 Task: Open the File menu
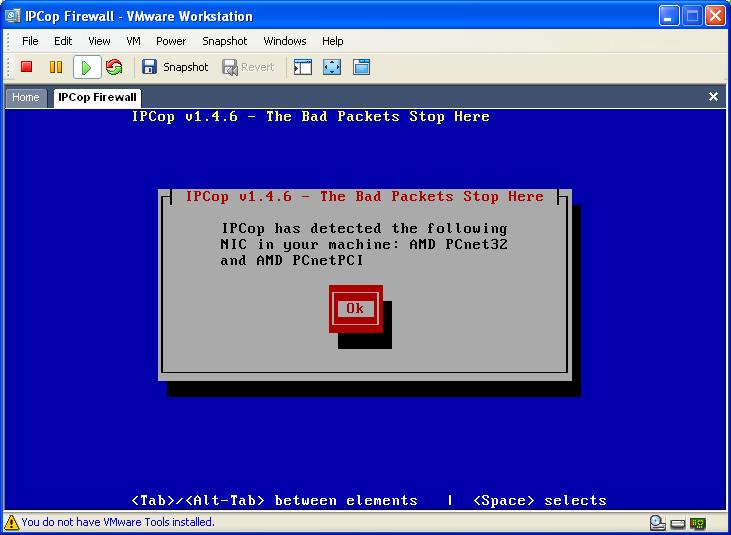30,41
